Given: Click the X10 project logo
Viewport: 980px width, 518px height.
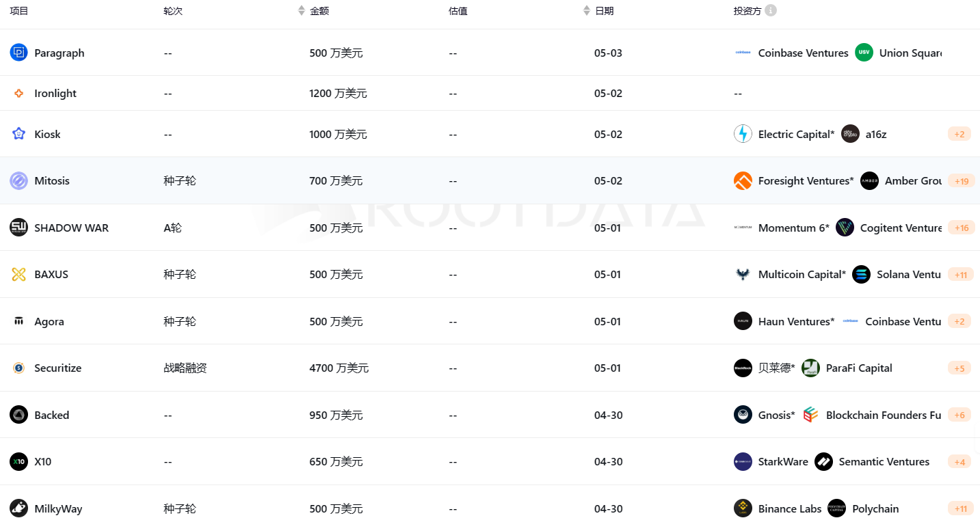Looking at the screenshot, I should click(x=18, y=461).
